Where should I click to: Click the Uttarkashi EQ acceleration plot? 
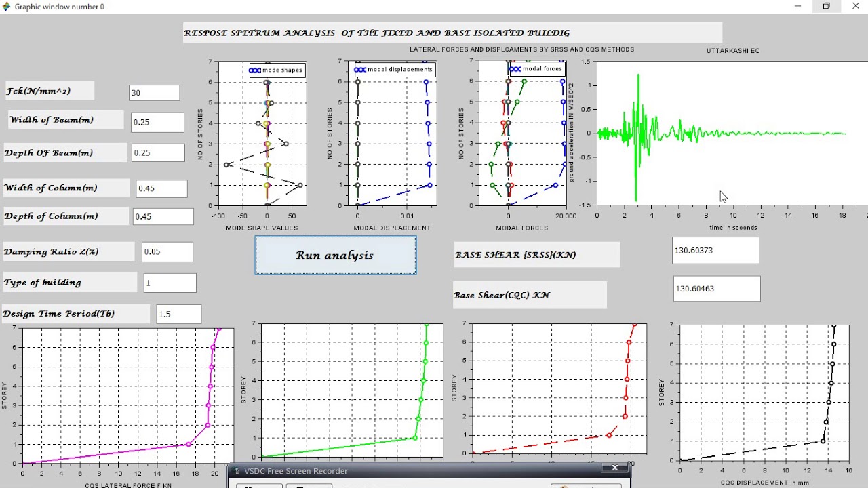(731, 133)
